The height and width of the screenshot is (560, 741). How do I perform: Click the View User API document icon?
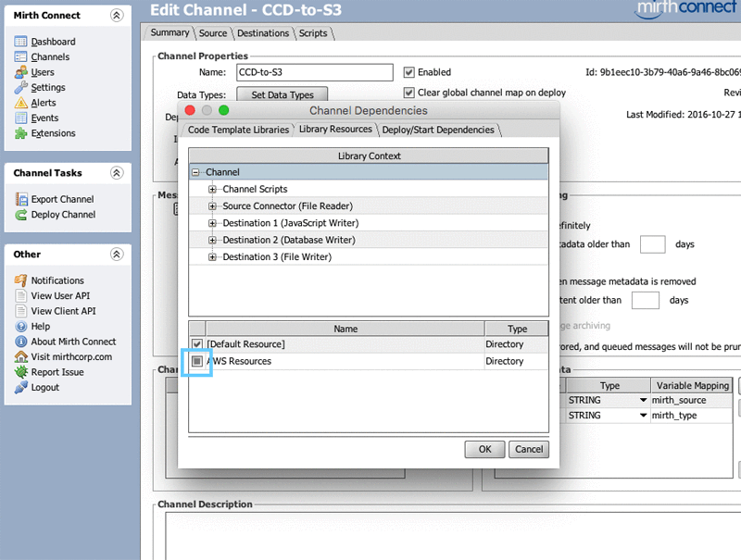(20, 295)
